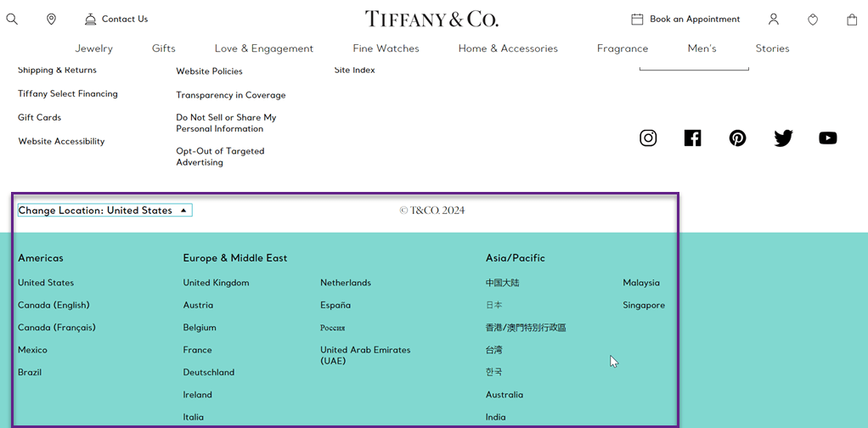The width and height of the screenshot is (868, 428).
Task: Select Deutschland location
Action: (209, 373)
